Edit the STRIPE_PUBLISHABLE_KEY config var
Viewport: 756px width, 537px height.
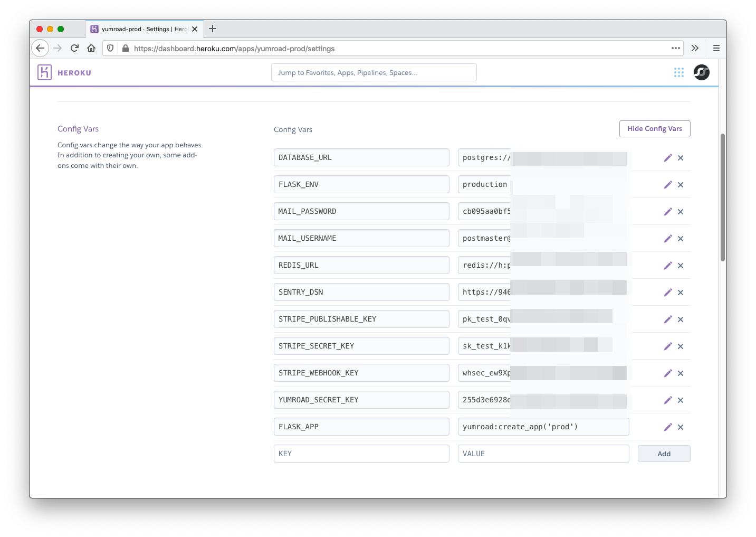tap(668, 319)
